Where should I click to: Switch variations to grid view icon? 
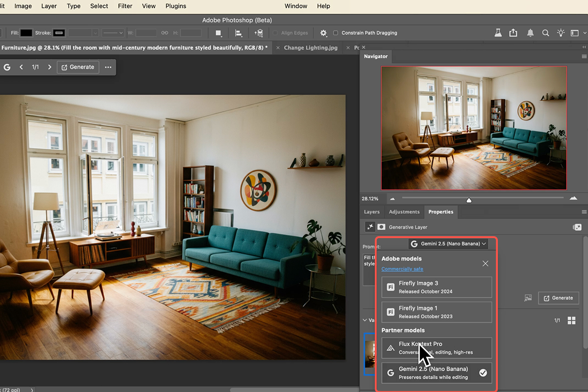click(x=571, y=320)
